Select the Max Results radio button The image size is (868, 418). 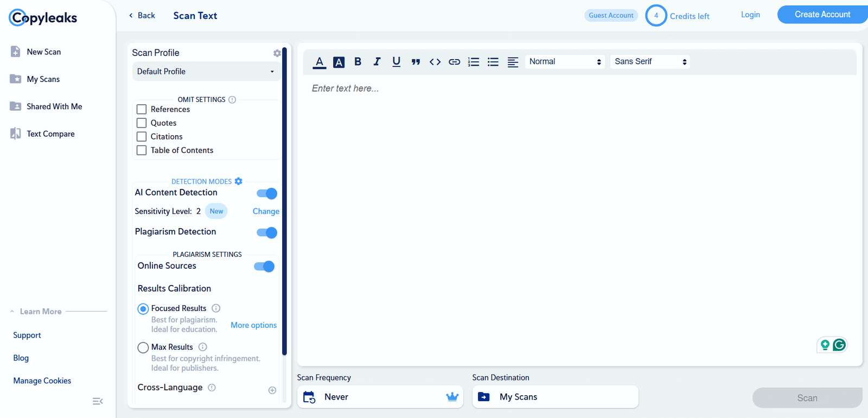click(x=143, y=347)
